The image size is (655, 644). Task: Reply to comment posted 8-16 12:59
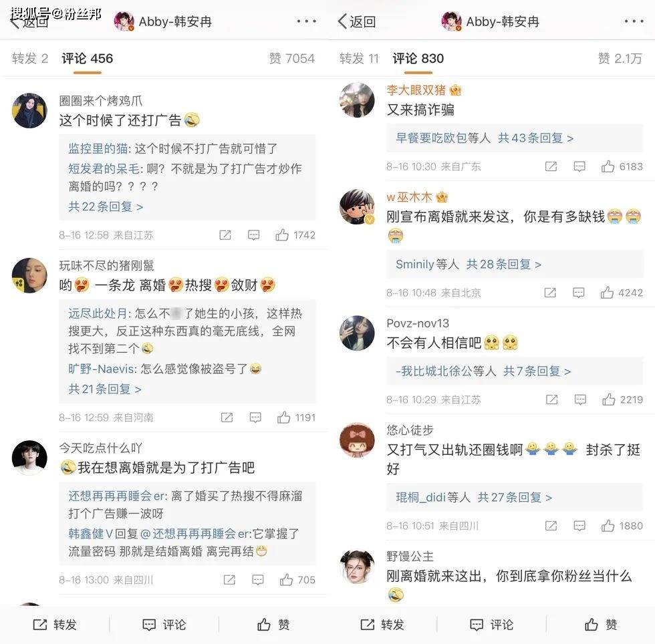[x=255, y=418]
